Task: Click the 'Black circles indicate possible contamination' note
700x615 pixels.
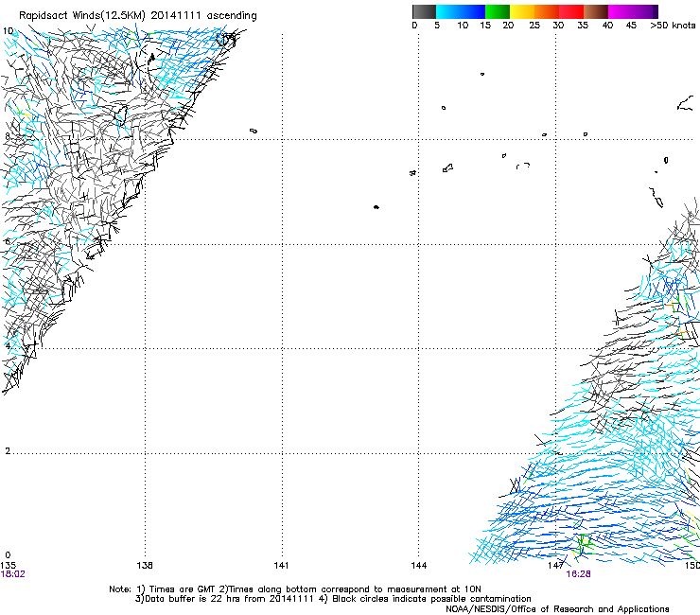Action: point(431,599)
